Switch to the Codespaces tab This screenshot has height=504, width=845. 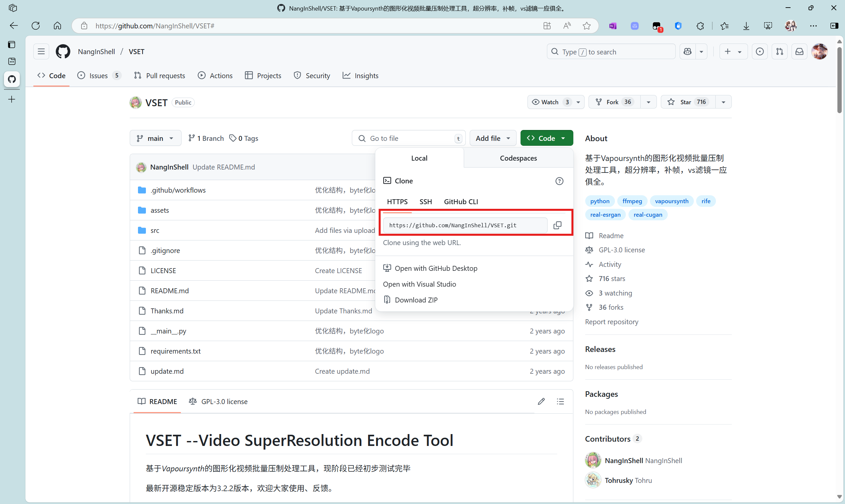[518, 158]
